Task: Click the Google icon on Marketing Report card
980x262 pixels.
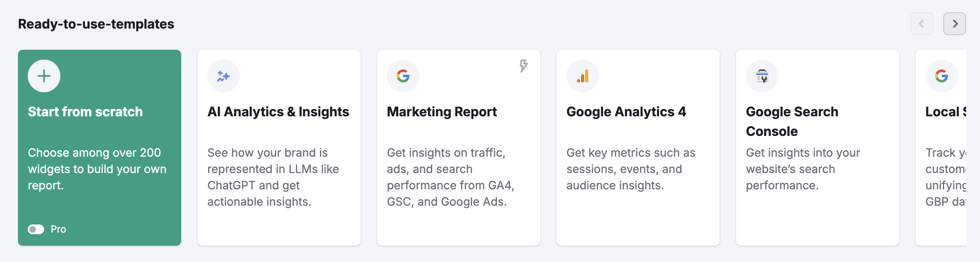Action: click(x=402, y=76)
